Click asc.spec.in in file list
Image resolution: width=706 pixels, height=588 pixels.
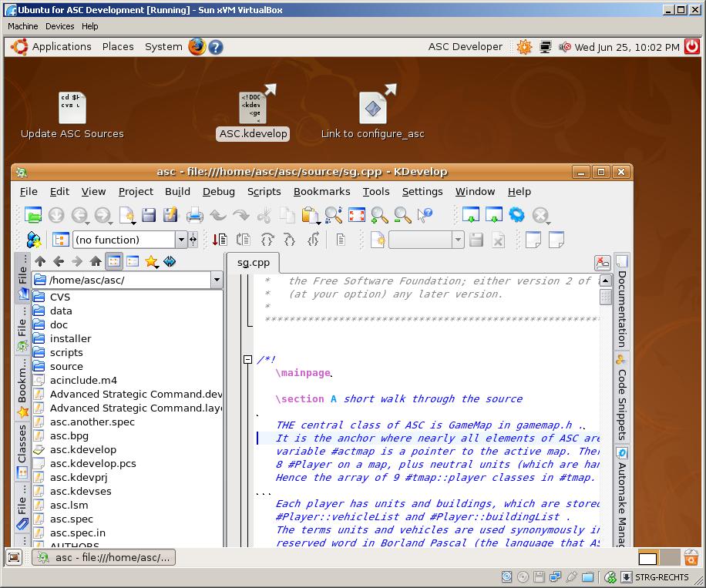pos(77,533)
